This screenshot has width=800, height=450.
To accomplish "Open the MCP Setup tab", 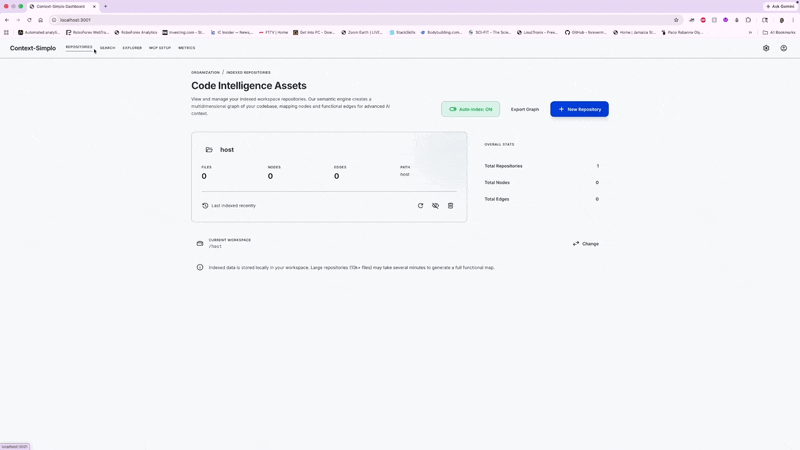I will coord(160,48).
